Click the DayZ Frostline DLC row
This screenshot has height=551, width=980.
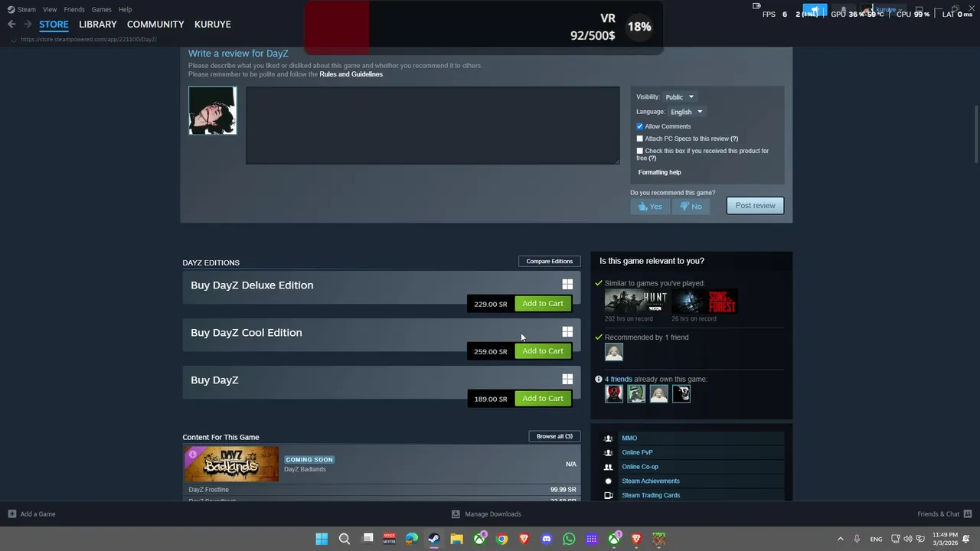(382, 490)
